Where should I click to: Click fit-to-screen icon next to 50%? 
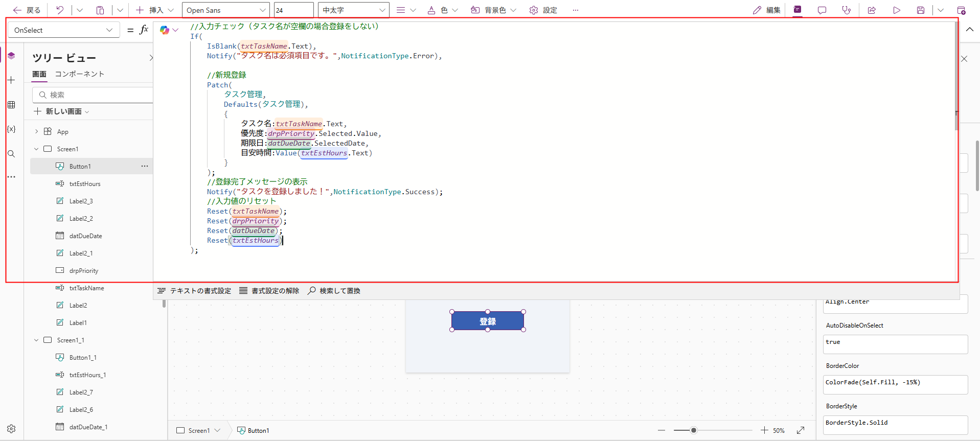(801, 430)
